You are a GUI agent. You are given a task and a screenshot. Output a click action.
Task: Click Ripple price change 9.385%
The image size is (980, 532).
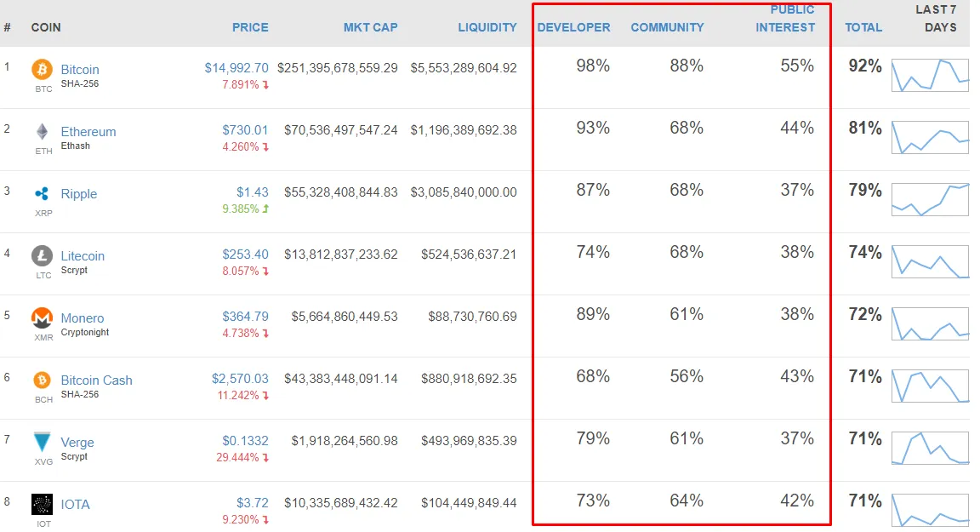241,209
